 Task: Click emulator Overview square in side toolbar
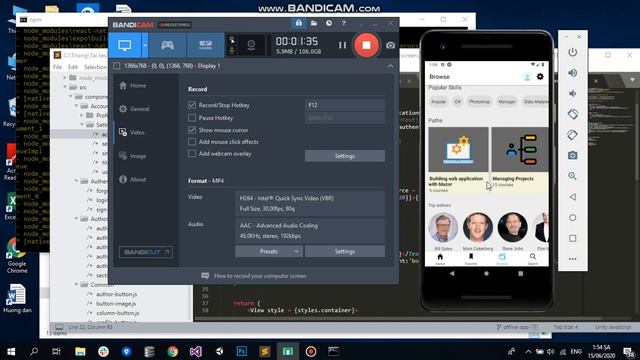(573, 238)
